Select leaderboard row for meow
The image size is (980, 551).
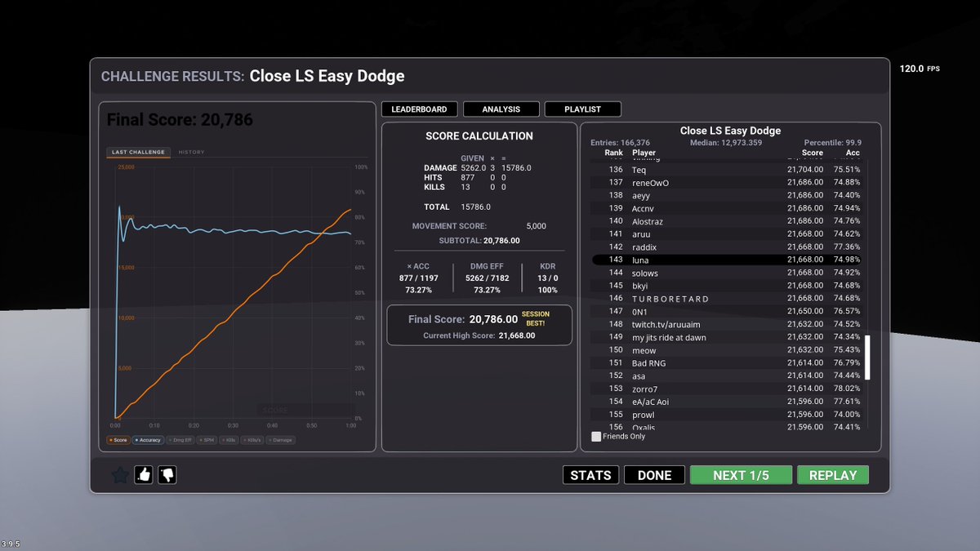click(726, 350)
